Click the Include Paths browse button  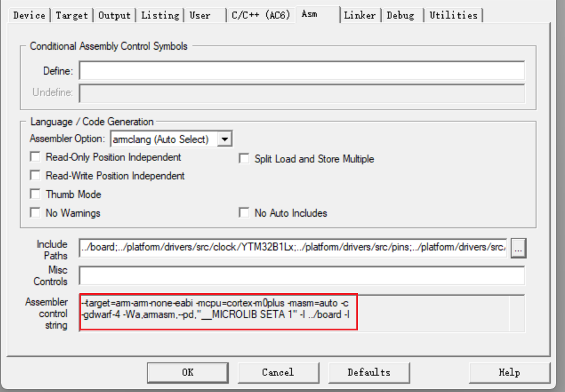point(518,249)
